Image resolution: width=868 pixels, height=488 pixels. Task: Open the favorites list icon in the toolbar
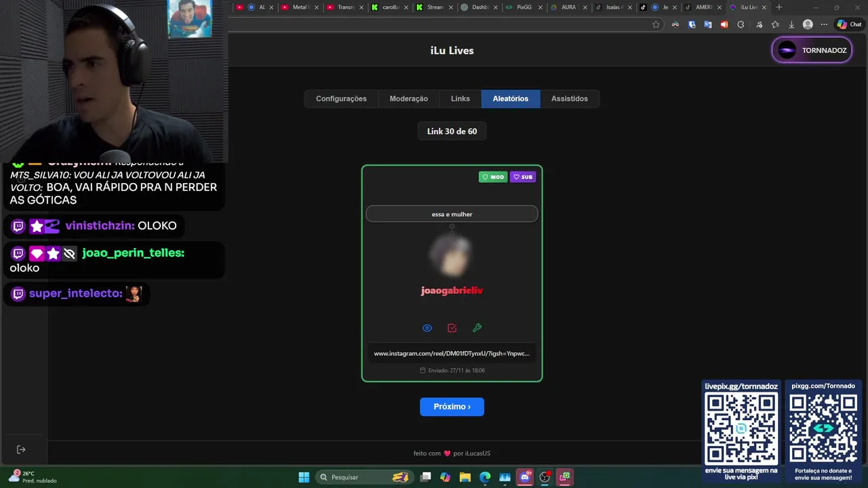775,24
